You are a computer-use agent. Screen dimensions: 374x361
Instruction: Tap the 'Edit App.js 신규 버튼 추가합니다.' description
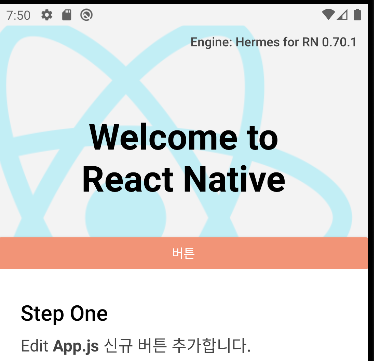[136, 346]
